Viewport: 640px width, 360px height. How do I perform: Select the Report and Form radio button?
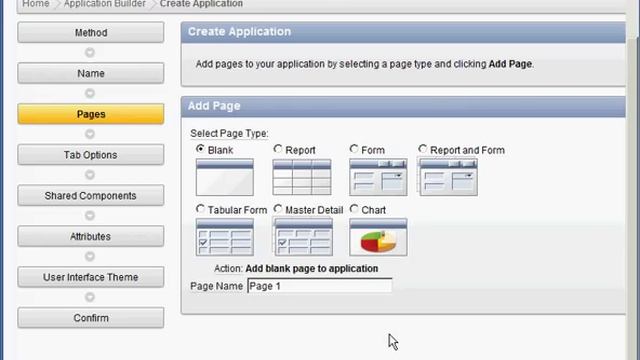[422, 149]
